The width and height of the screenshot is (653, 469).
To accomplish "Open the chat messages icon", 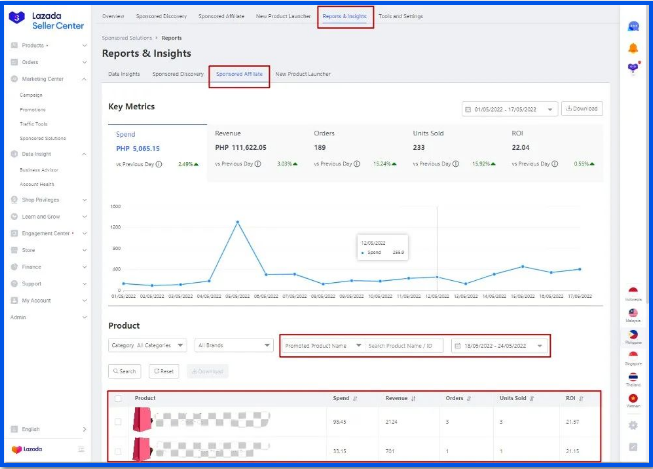I will (634, 26).
